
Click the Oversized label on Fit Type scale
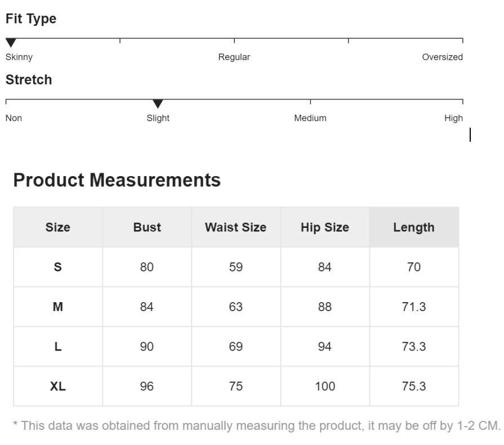(x=442, y=57)
